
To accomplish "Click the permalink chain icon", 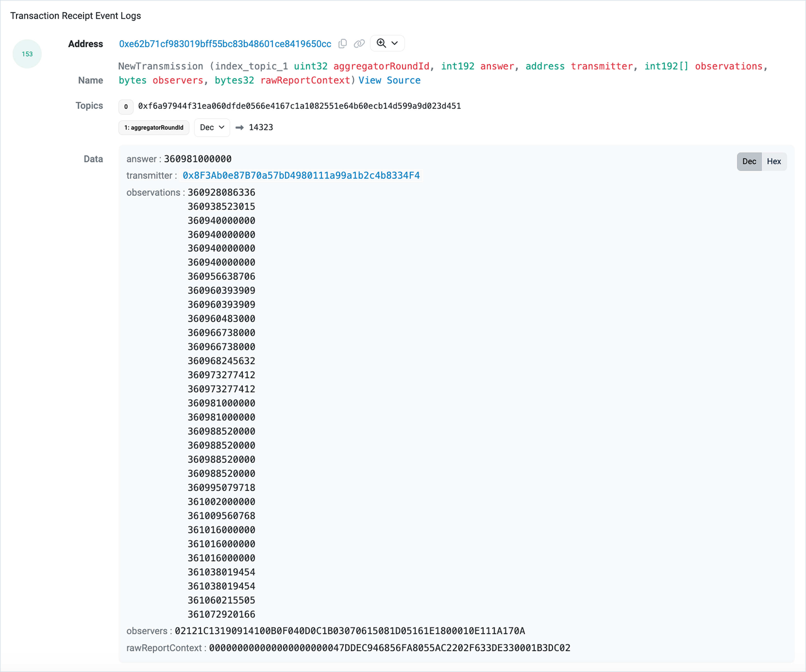I will tap(359, 44).
